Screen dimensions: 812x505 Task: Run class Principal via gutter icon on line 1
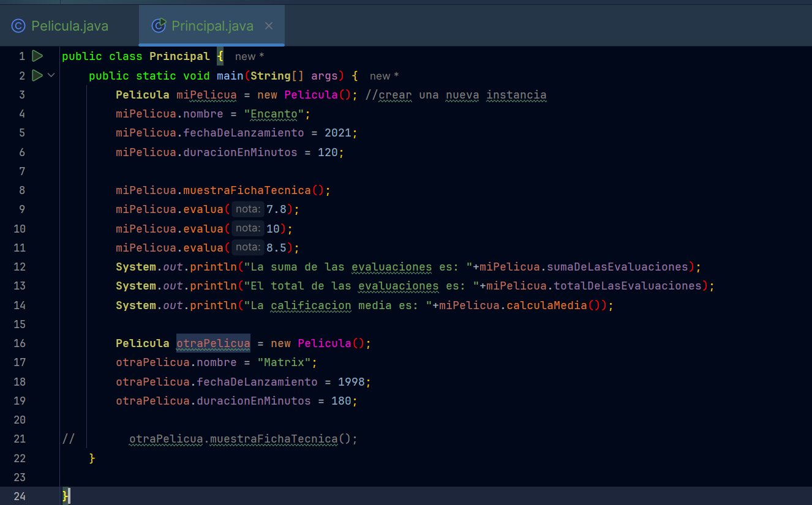pos(37,56)
